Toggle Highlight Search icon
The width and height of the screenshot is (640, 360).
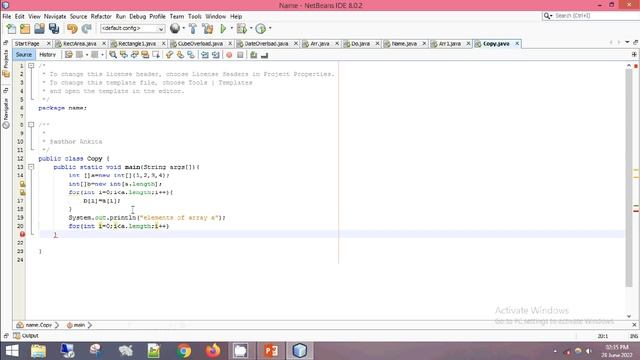145,55
